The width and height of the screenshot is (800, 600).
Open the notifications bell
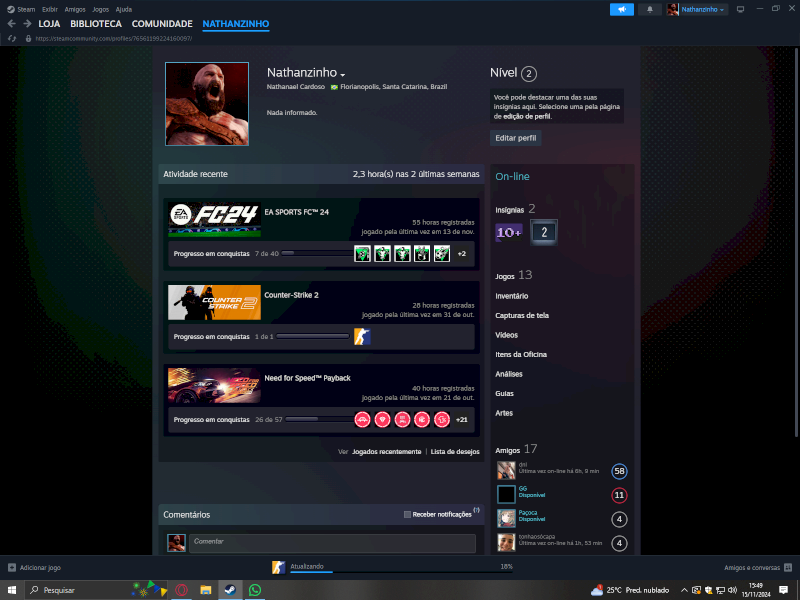(649, 9)
